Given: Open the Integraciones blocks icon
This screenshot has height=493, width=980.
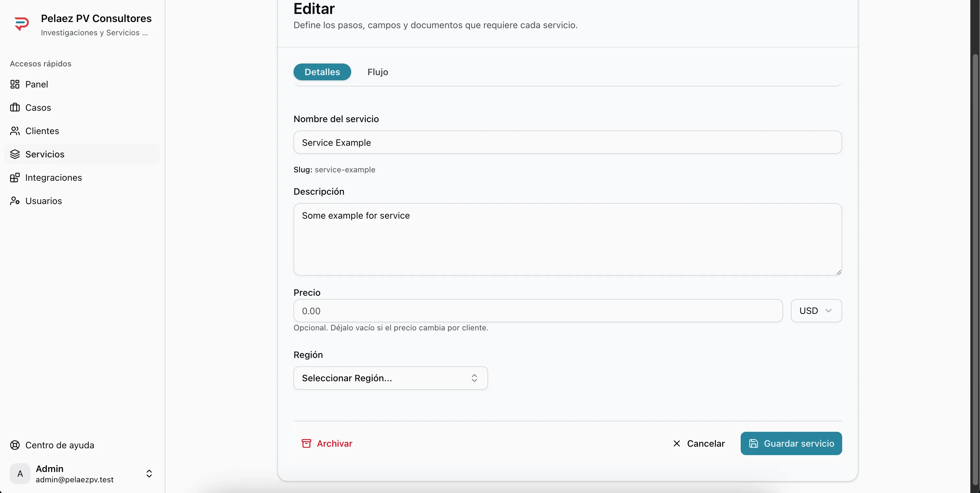Looking at the screenshot, I should coord(15,178).
